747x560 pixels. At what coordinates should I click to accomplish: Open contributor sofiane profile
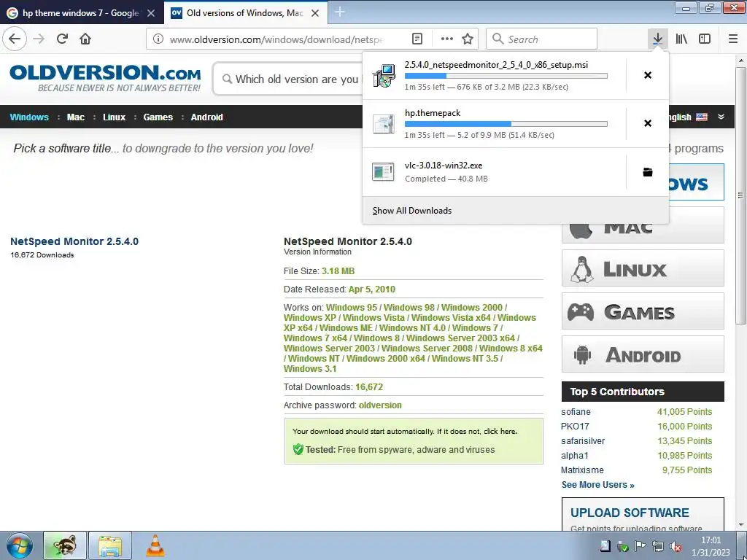[576, 412]
